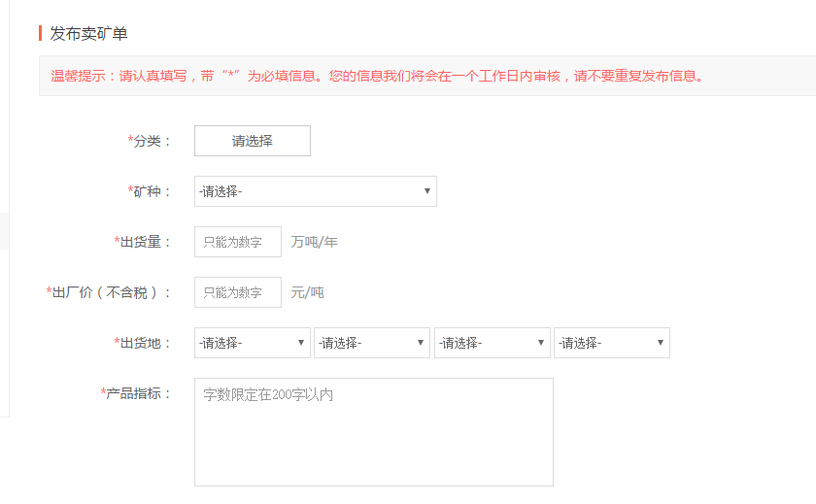Focus the 出货量 number input field

[237, 242]
